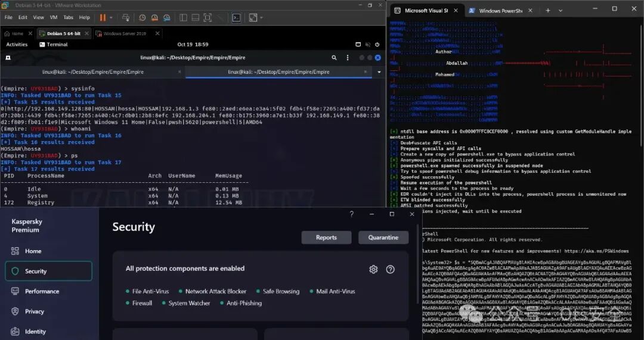Select the second linux@kali terminal tab
The height and width of the screenshot is (340, 644).
point(278,72)
